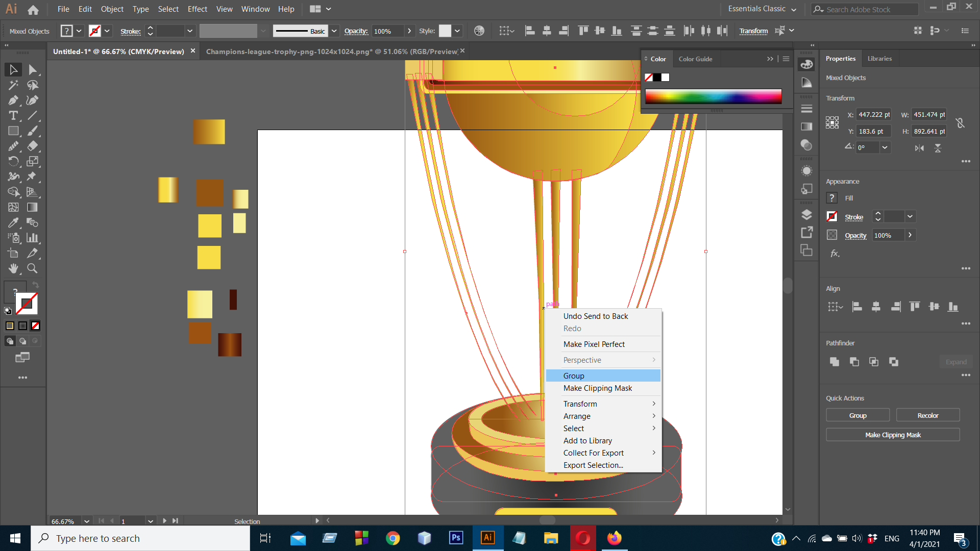Open rotation angle dropdown in Properties
Screen dimensions: 980x551
[885, 147]
